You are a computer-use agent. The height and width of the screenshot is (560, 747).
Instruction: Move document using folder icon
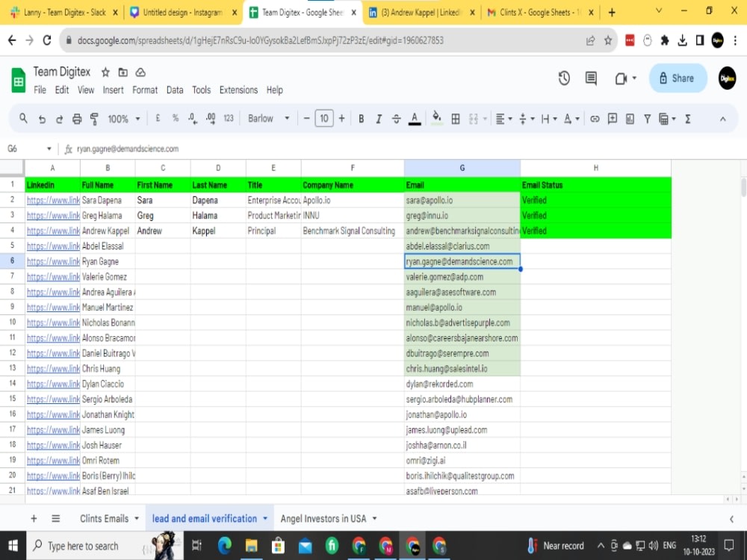coord(123,72)
